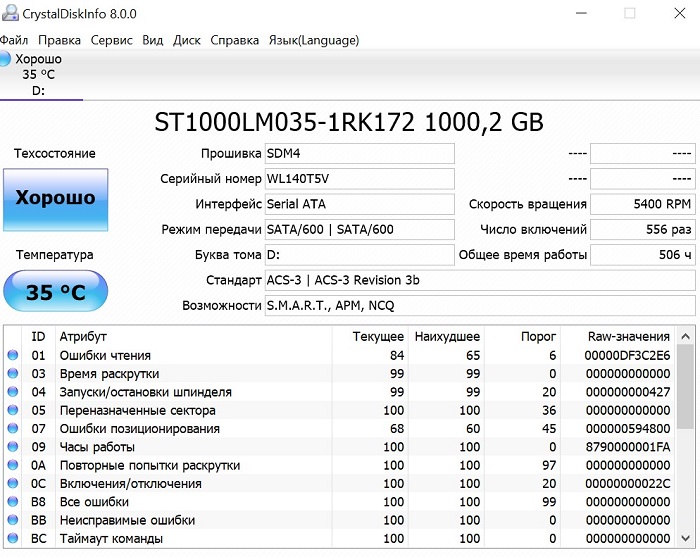700x557 pixels.
Task: Click the 5400 RPM rotation speed field
Action: tap(643, 204)
